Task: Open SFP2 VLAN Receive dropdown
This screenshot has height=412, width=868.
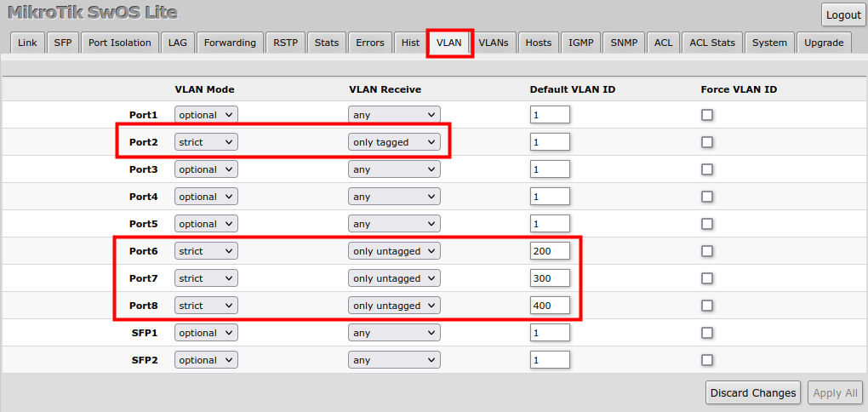Action: pos(394,360)
